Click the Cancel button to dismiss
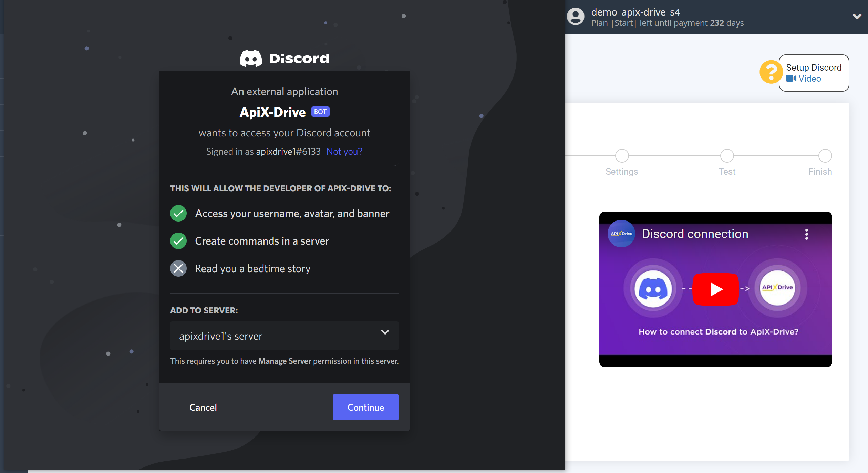The image size is (868, 473). pos(203,407)
